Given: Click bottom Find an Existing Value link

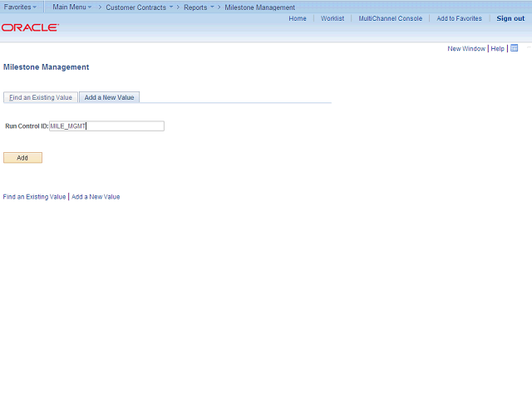Looking at the screenshot, I should point(34,197).
